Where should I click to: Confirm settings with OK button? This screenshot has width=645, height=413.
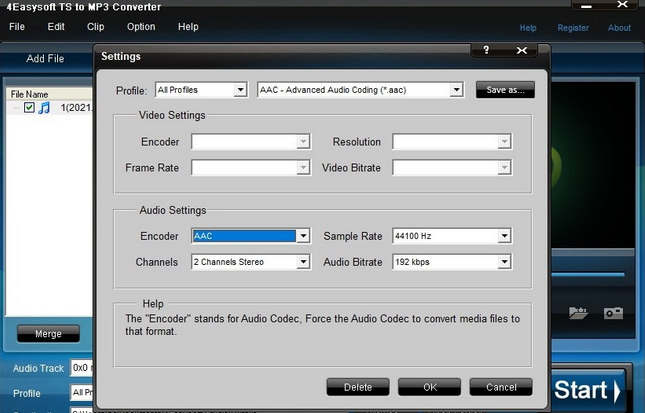point(429,387)
